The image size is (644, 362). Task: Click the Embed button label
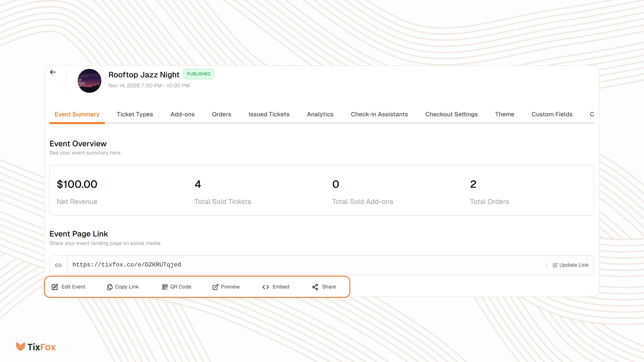(281, 287)
